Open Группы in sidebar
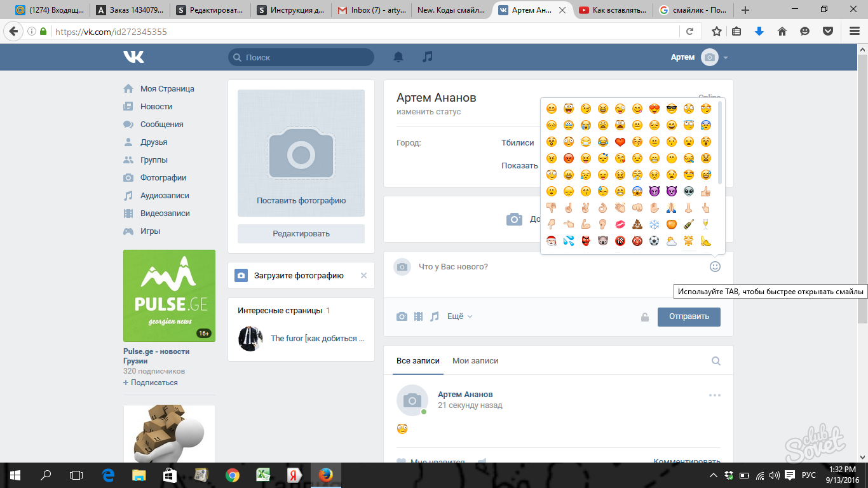Image resolution: width=868 pixels, height=488 pixels. (x=154, y=160)
